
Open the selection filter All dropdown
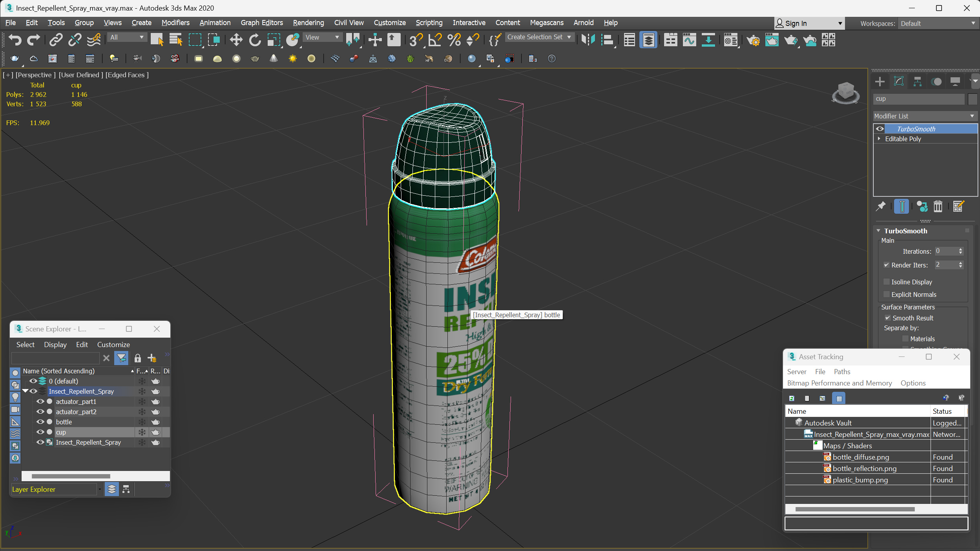tap(127, 37)
